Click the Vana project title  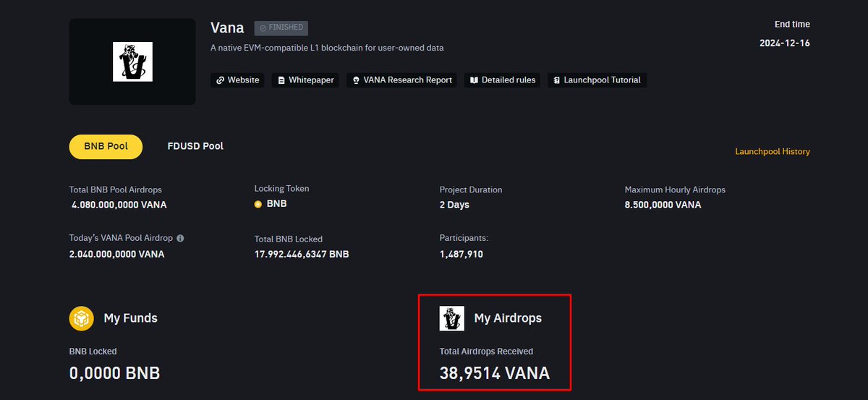pos(227,28)
